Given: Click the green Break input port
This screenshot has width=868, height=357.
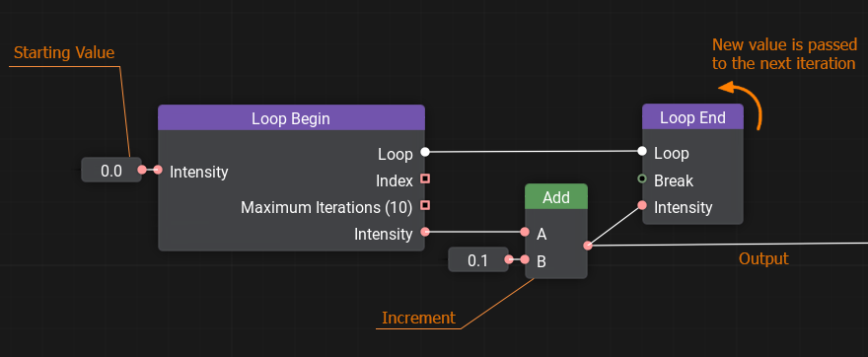Looking at the screenshot, I should tap(642, 178).
